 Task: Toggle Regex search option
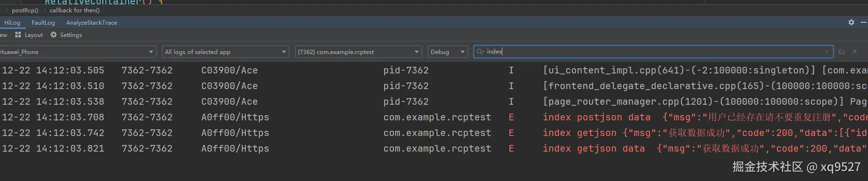click(x=854, y=52)
